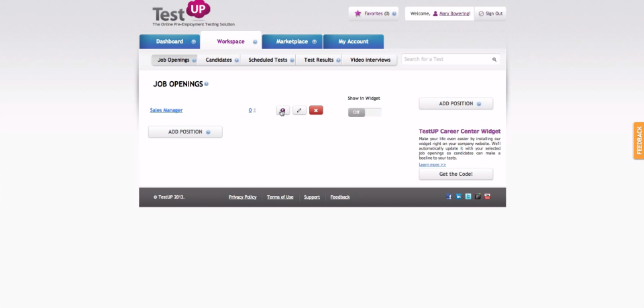The height and width of the screenshot is (308, 644).
Task: Open the LinkedIn icon in the footer
Action: (458, 197)
